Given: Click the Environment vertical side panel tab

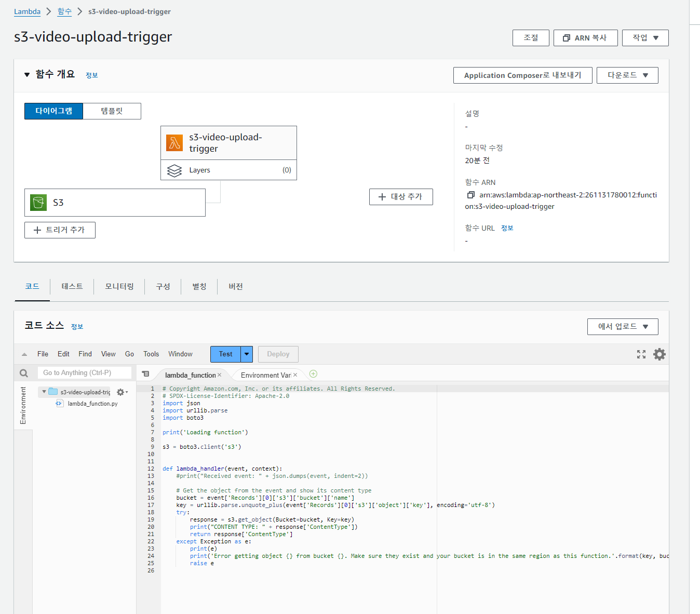Looking at the screenshot, I should coord(23,406).
